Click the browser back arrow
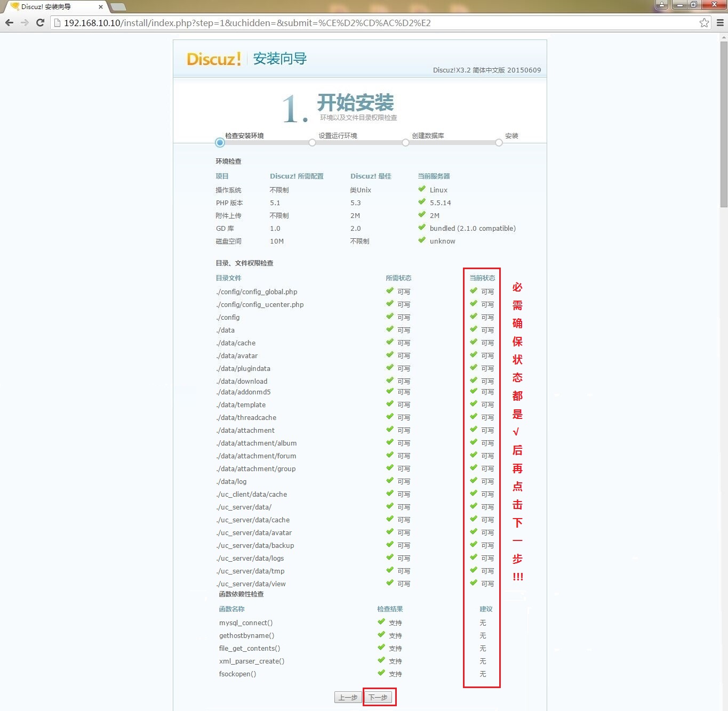 coord(9,23)
